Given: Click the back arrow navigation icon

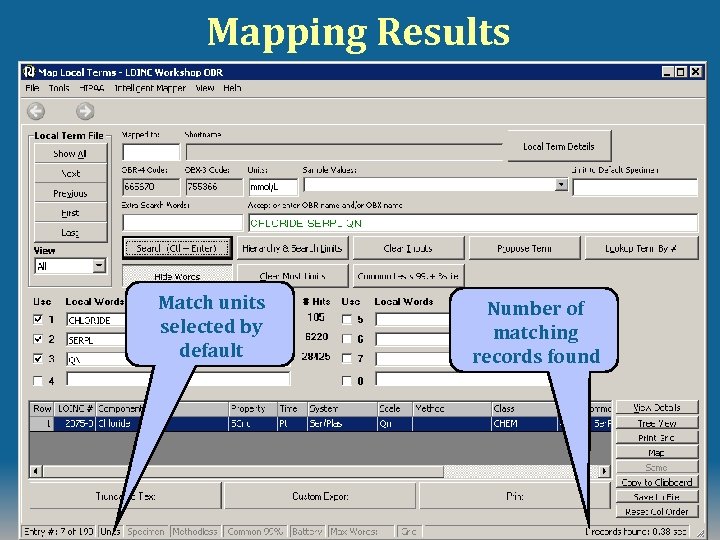Looking at the screenshot, I should [x=36, y=111].
